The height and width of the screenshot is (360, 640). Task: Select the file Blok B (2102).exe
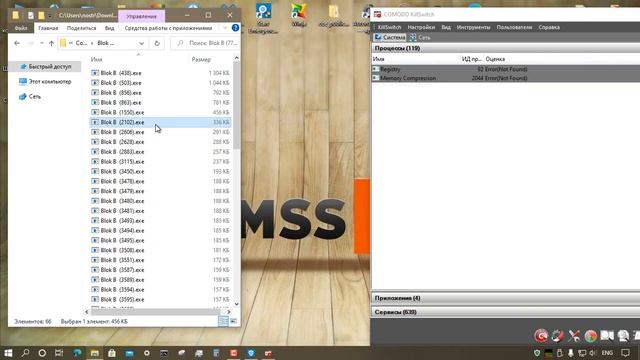160,122
